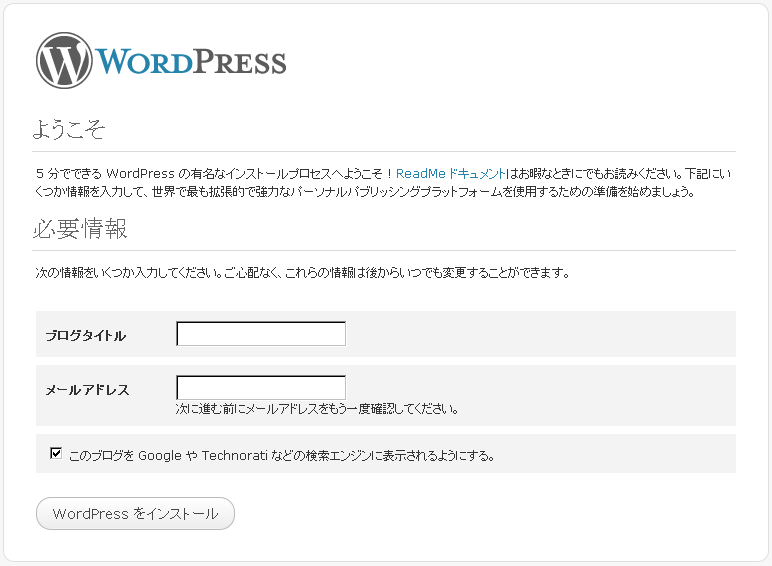Toggle the search engine visibility checkbox
The height and width of the screenshot is (566, 772).
click(x=56, y=453)
